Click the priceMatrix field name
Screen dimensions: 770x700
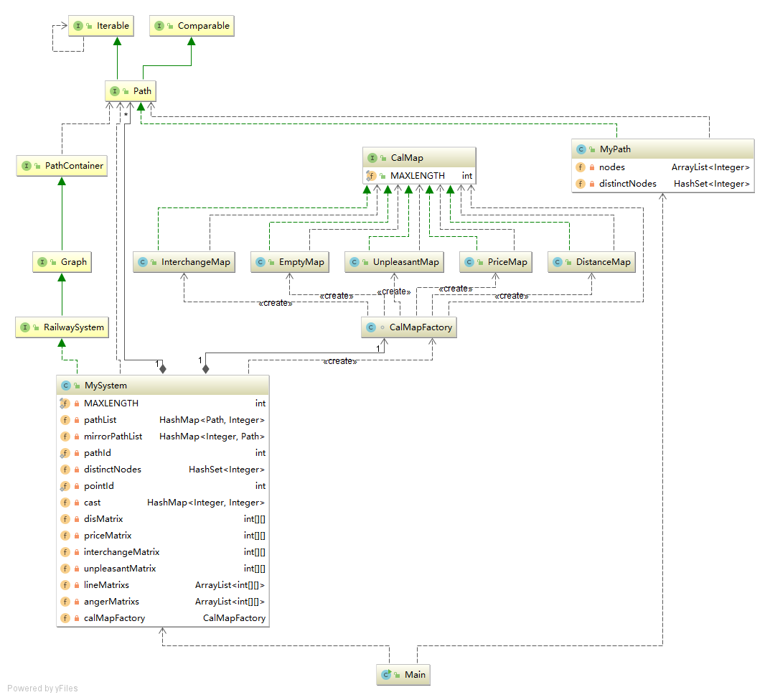(108, 536)
